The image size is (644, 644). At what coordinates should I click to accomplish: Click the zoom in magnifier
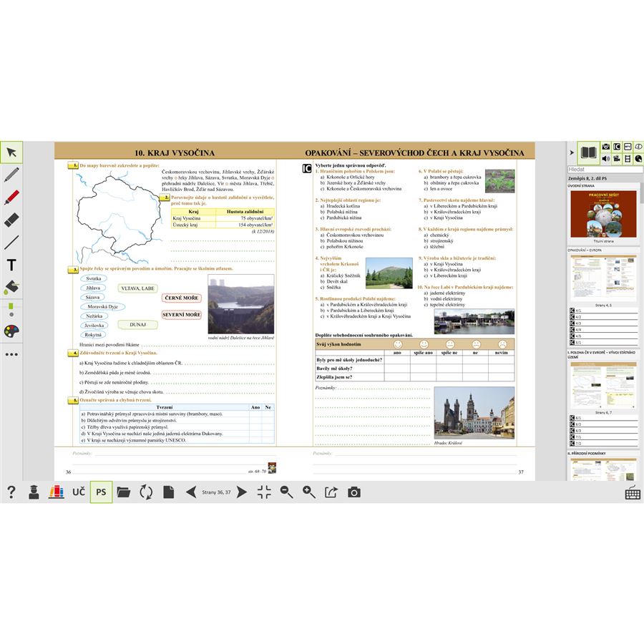coord(308,492)
